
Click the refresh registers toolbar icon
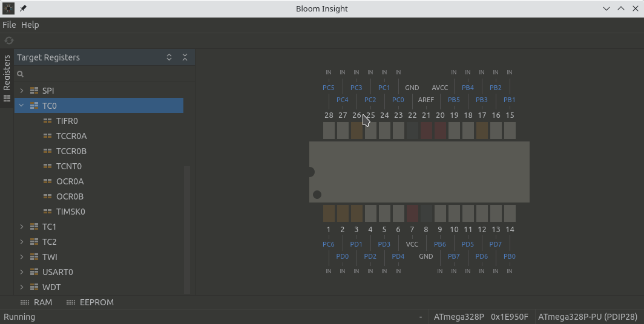coord(9,40)
